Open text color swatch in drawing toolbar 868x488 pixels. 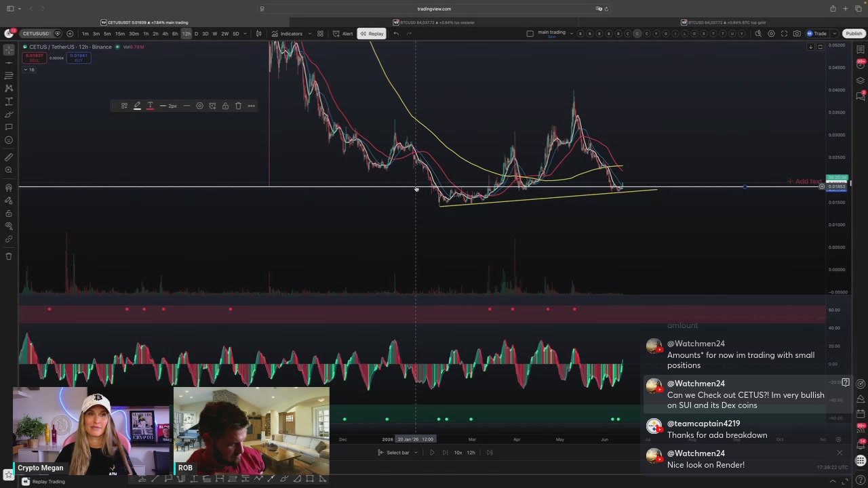tap(150, 106)
